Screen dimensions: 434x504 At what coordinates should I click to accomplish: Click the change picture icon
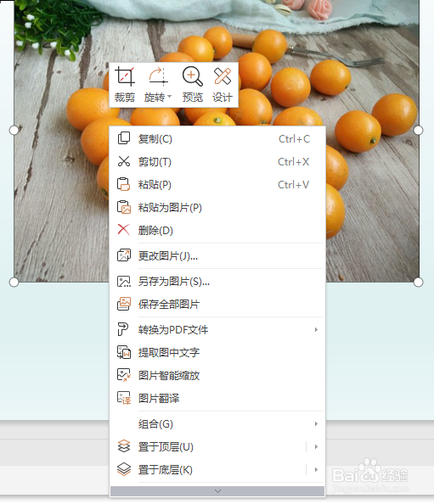pyautogui.click(x=124, y=255)
